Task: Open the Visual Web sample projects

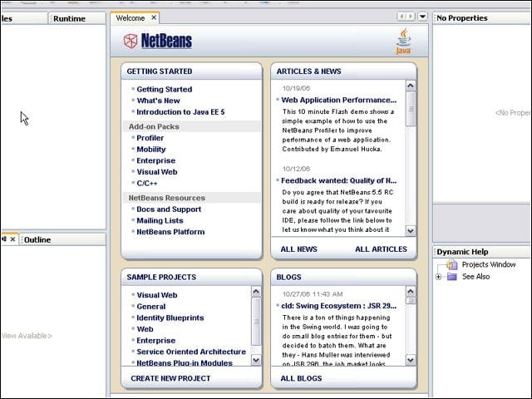Action: [x=157, y=295]
